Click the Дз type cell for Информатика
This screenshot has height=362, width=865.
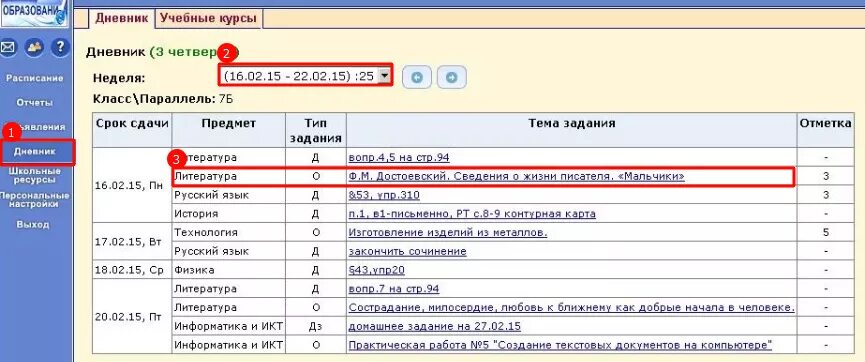pyautogui.click(x=316, y=327)
